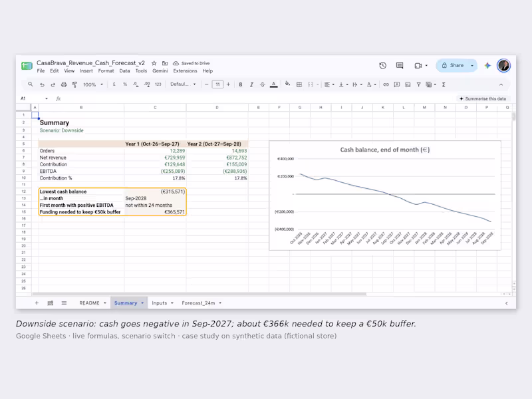Star the CasaBrava forecast document

[154, 63]
